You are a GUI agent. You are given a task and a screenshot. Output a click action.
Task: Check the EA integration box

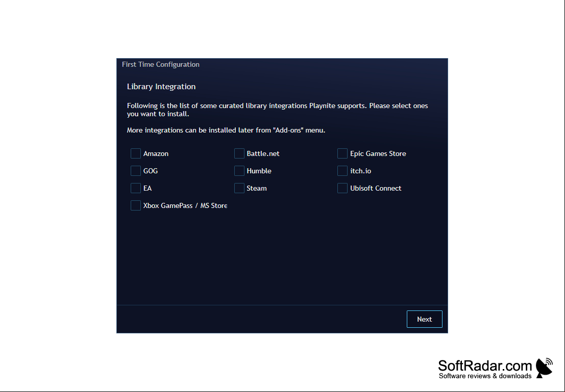pos(135,188)
